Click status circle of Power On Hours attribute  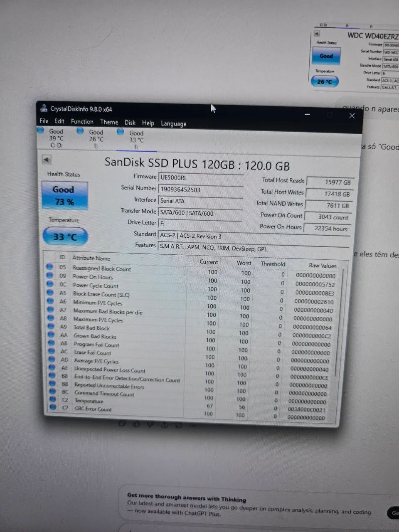tap(50, 276)
